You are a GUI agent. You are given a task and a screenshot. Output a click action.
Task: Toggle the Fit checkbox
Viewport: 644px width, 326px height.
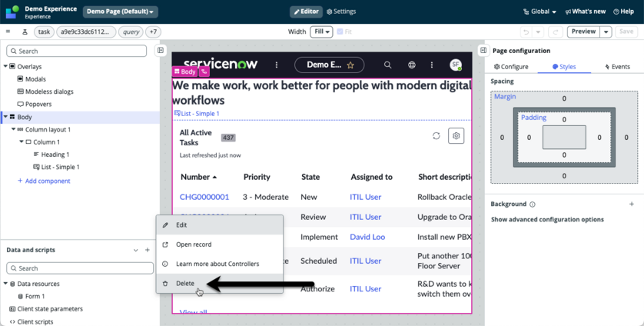tap(340, 32)
